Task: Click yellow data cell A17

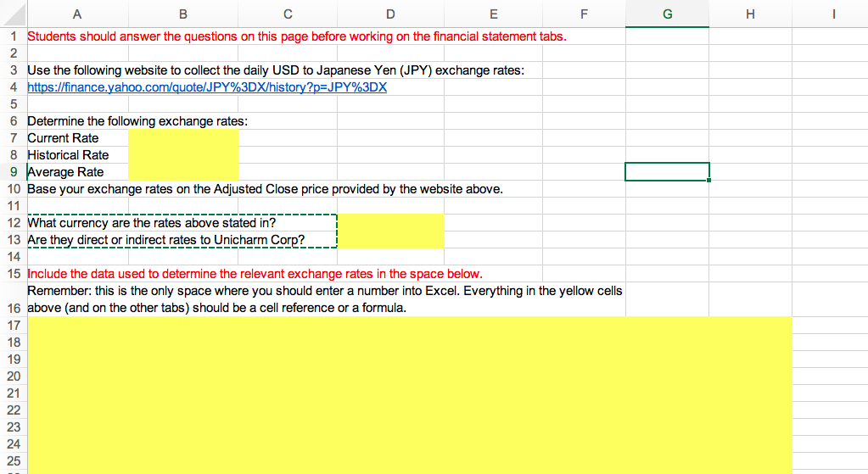Action: point(77,326)
